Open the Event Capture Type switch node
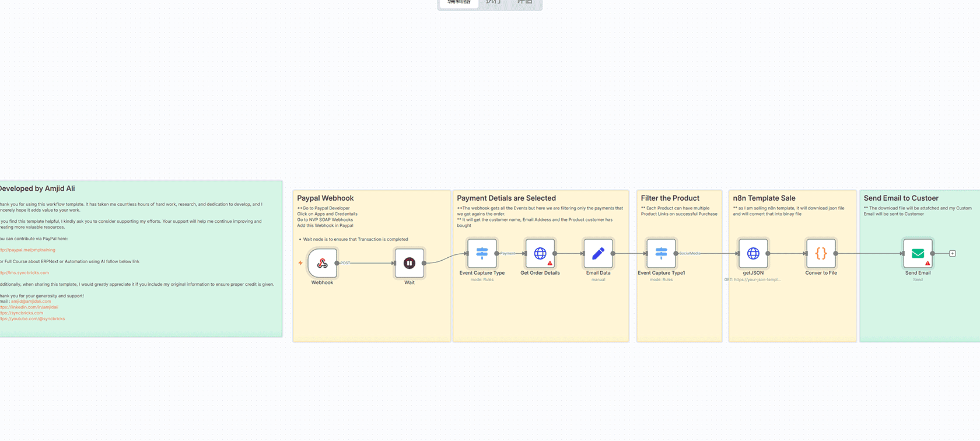 [x=482, y=253]
